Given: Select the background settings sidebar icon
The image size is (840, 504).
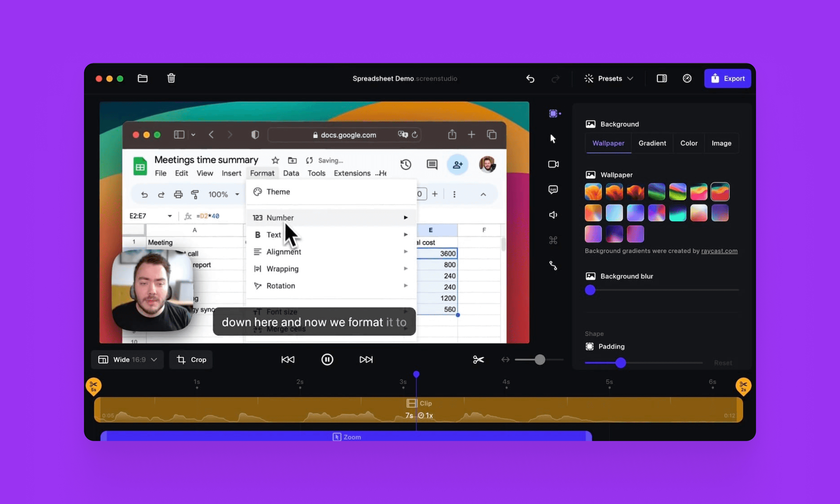Looking at the screenshot, I should [554, 113].
